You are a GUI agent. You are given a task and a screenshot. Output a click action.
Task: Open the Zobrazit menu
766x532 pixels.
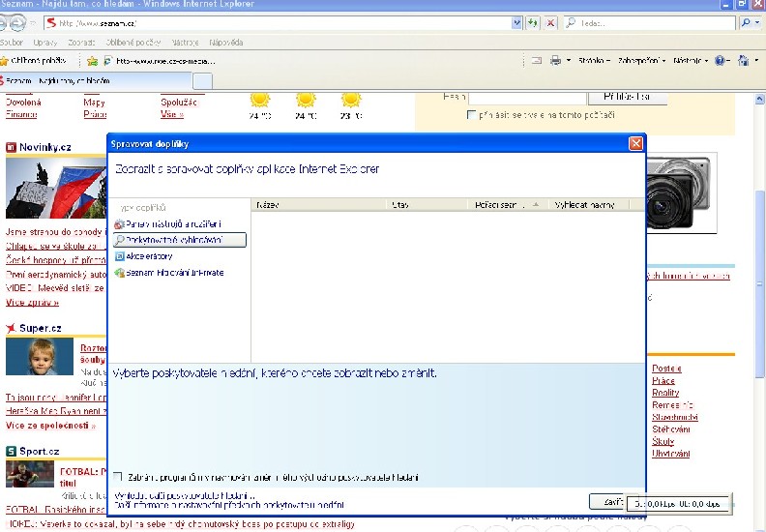[81, 43]
